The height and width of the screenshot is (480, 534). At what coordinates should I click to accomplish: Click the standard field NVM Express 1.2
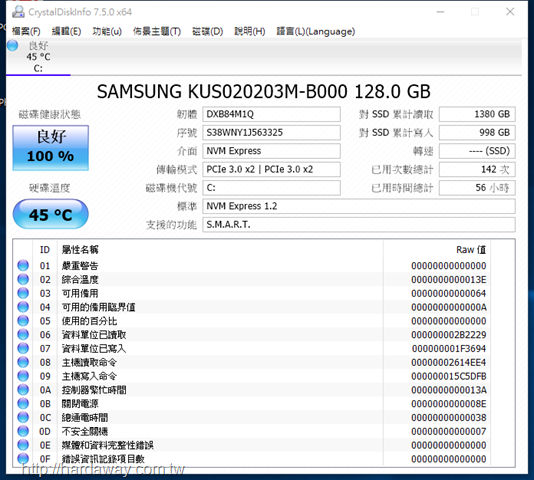point(359,206)
